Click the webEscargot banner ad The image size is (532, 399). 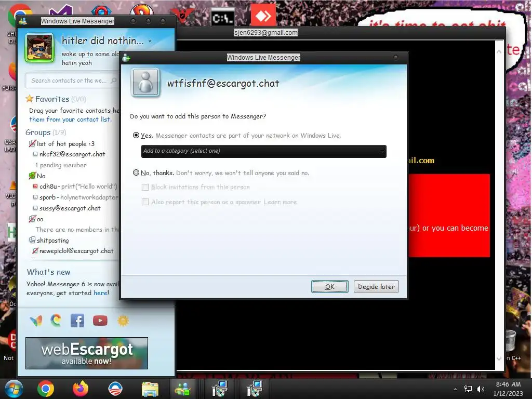pyautogui.click(x=87, y=353)
